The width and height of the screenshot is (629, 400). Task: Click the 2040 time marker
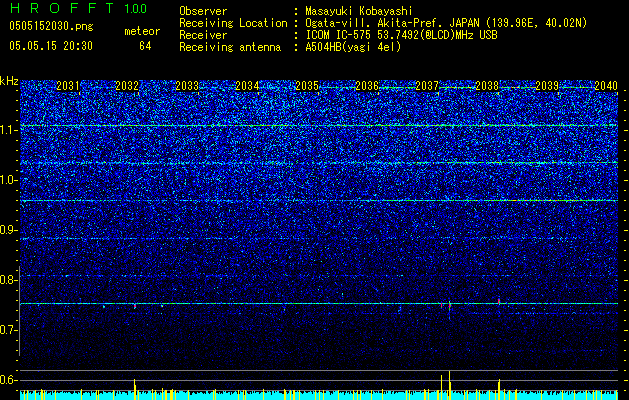coord(606,86)
